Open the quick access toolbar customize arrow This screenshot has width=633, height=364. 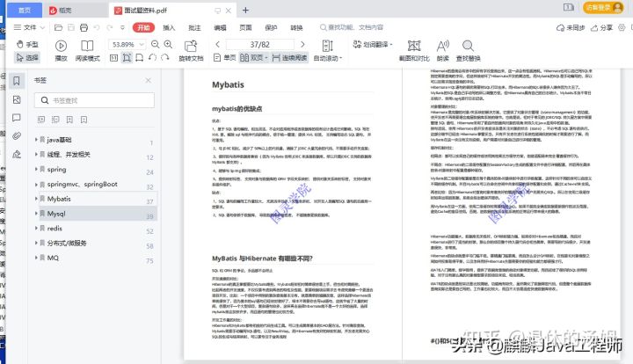click(122, 27)
